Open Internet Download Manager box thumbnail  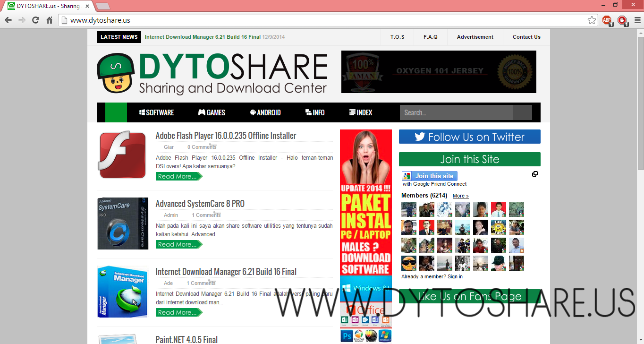point(122,292)
